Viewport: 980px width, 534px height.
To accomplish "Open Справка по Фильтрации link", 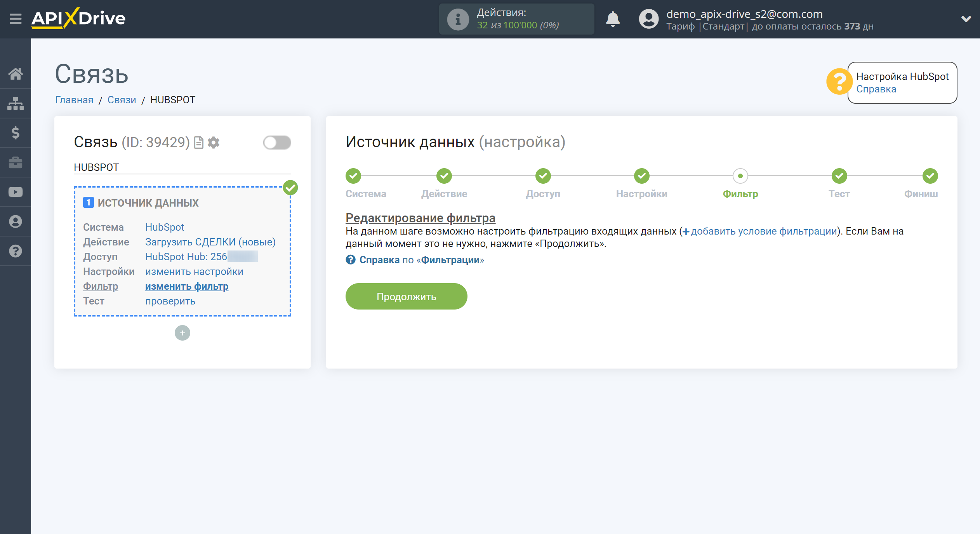I will coord(421,260).
